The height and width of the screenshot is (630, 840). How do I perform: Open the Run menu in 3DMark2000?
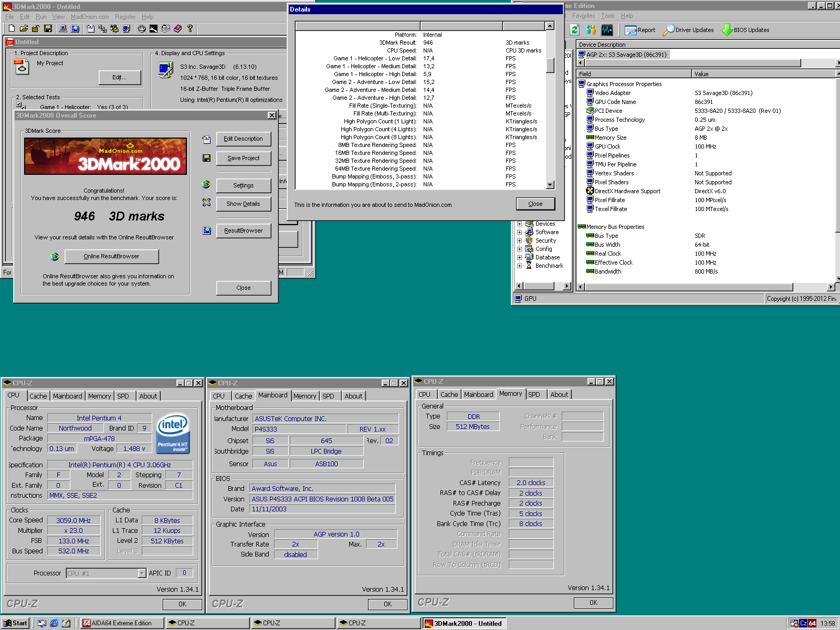(41, 17)
